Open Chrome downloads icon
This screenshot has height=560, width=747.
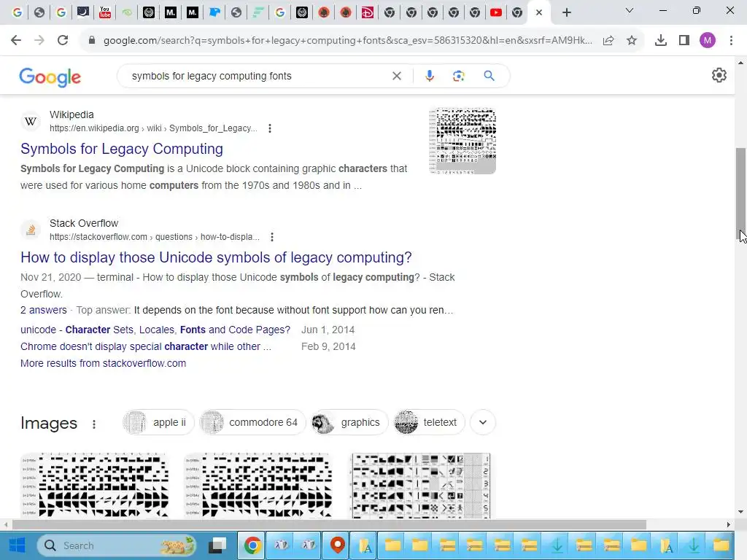pos(661,41)
